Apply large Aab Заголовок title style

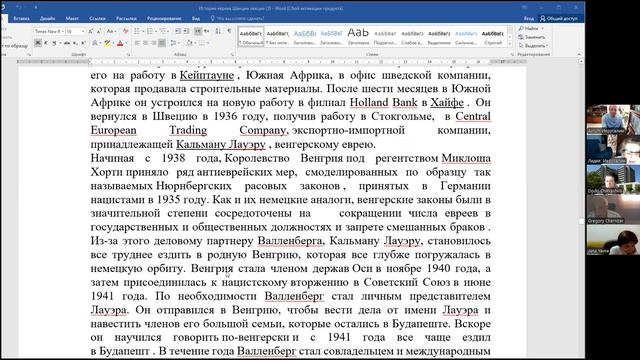(358, 37)
